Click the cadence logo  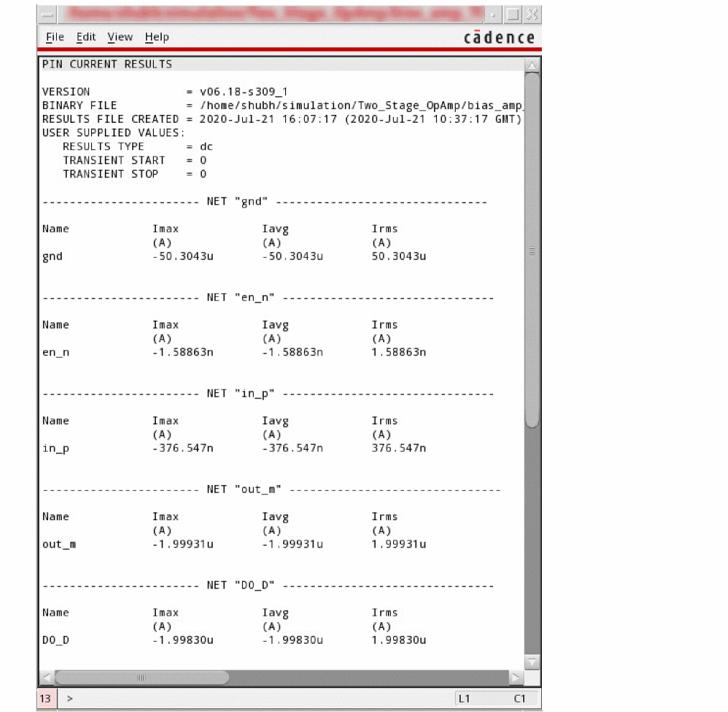[499, 37]
